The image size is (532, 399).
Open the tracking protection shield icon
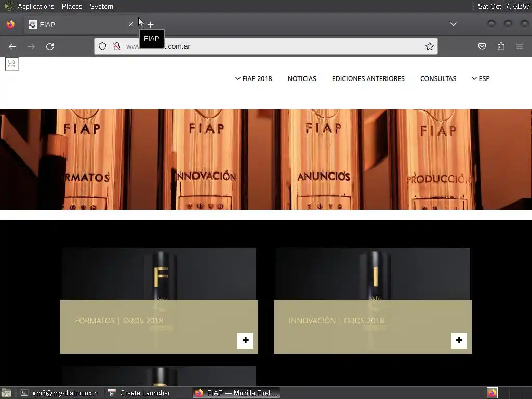(x=102, y=46)
